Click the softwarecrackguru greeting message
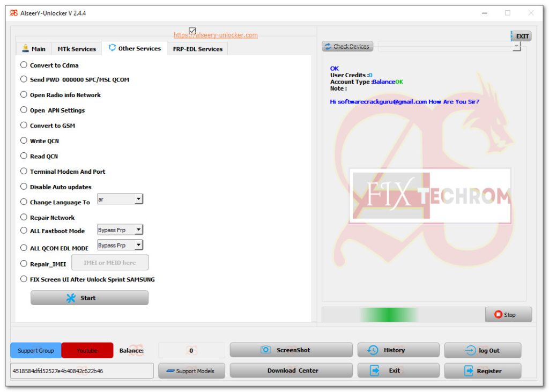This screenshot has height=392, width=549. (x=404, y=101)
